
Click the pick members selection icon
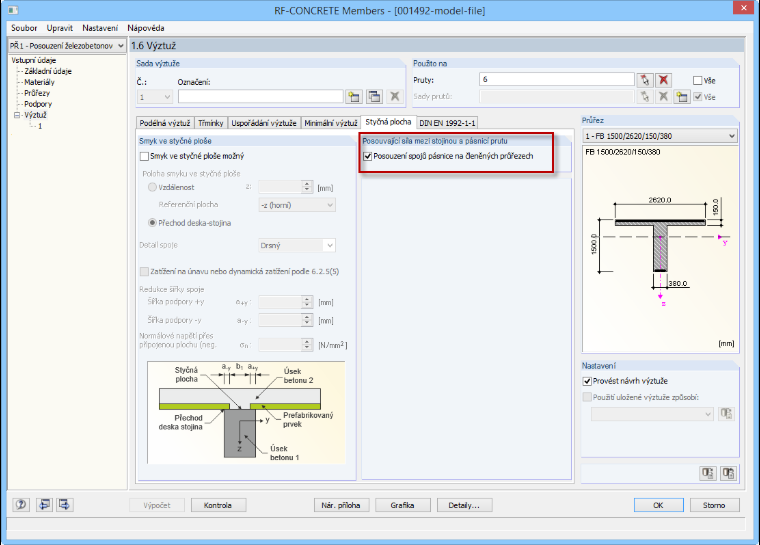point(644,80)
